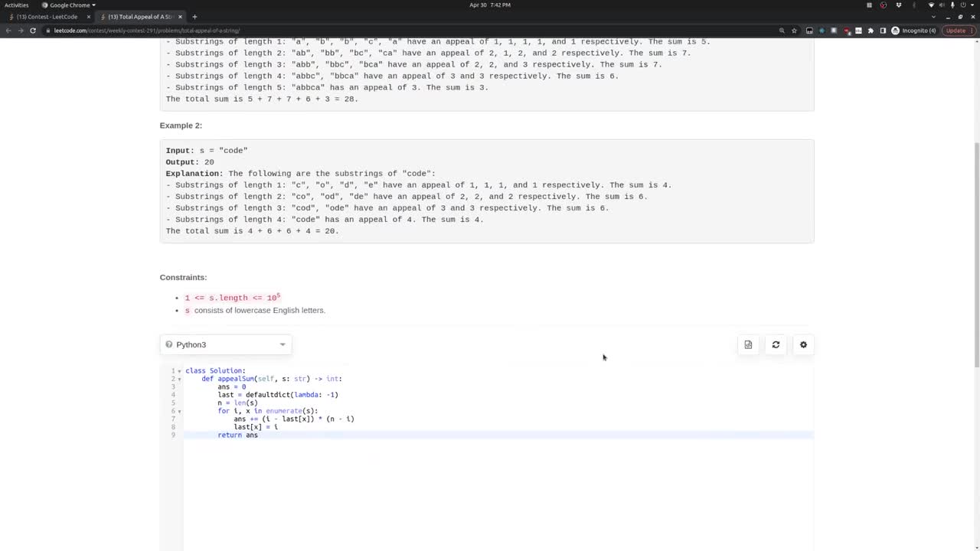Collapse the for loop at line 6

(179, 411)
